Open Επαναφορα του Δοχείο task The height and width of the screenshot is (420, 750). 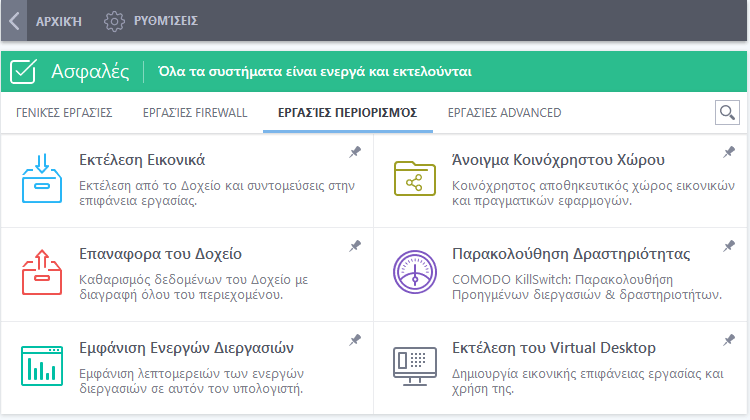click(160, 254)
